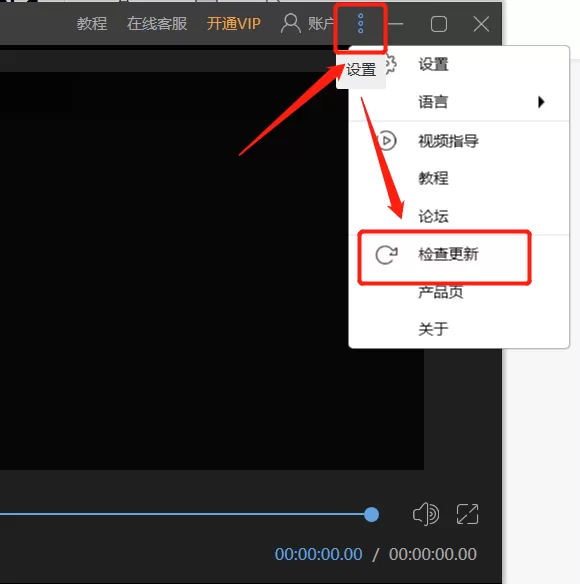Click the account user icon
The height and width of the screenshot is (584, 580).
coord(291,24)
